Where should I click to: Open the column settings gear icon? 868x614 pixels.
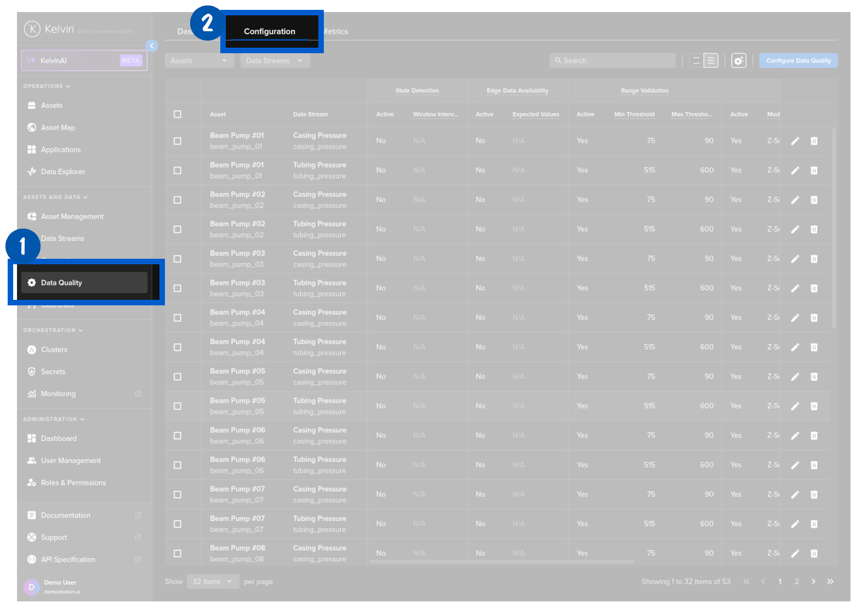(738, 61)
